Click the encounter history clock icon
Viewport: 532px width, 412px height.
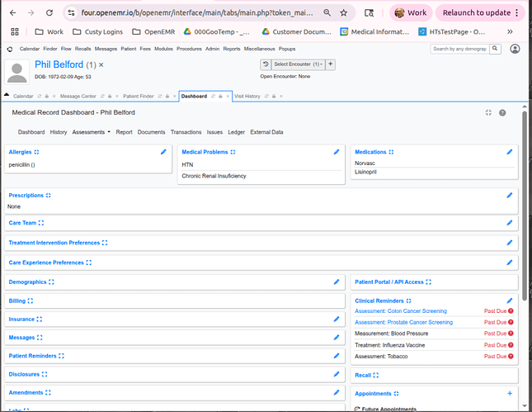pos(266,64)
